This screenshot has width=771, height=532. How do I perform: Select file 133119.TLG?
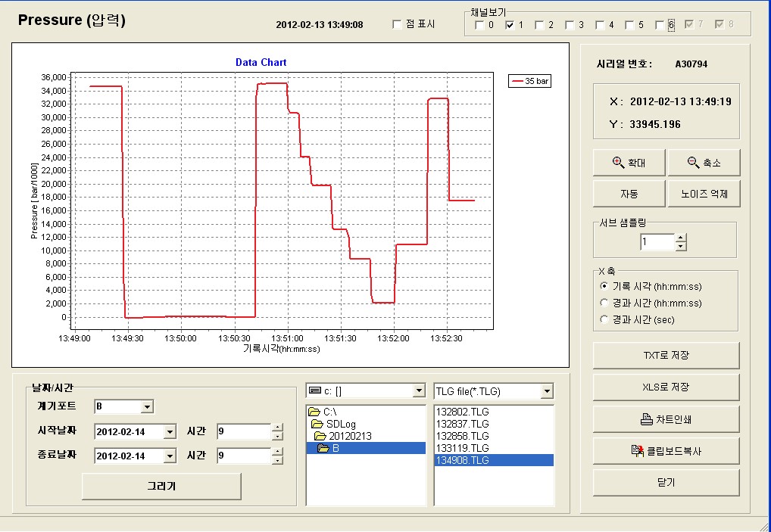point(462,448)
